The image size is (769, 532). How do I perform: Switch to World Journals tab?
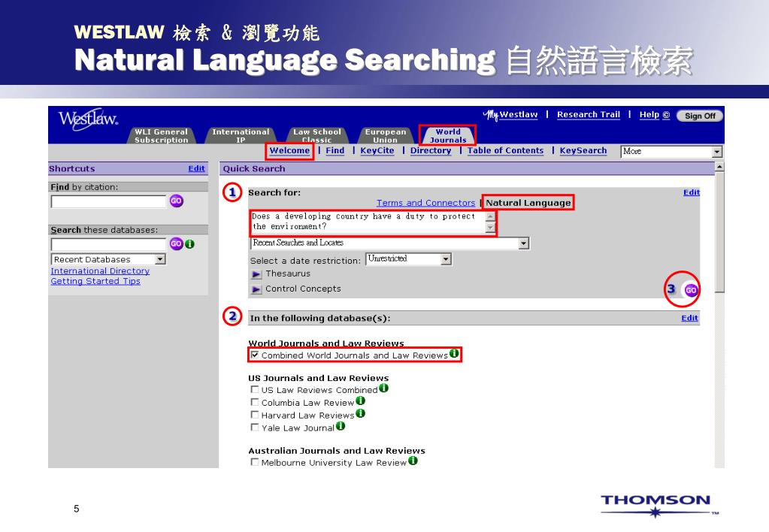click(x=448, y=136)
